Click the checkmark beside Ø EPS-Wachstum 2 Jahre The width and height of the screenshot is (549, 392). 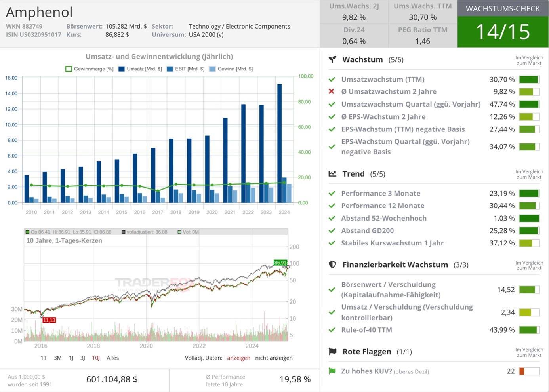click(332, 117)
